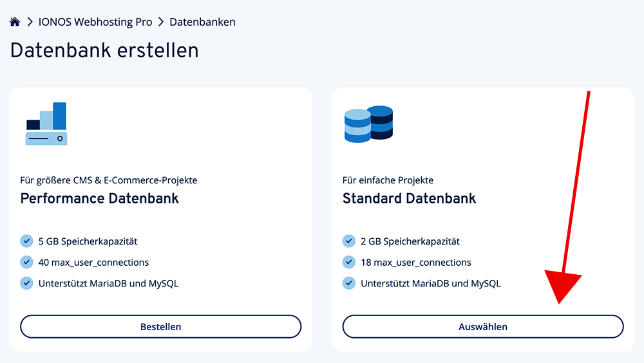This screenshot has width=644, height=363.
Task: Click the chevron right after the home icon
Action: coord(30,22)
